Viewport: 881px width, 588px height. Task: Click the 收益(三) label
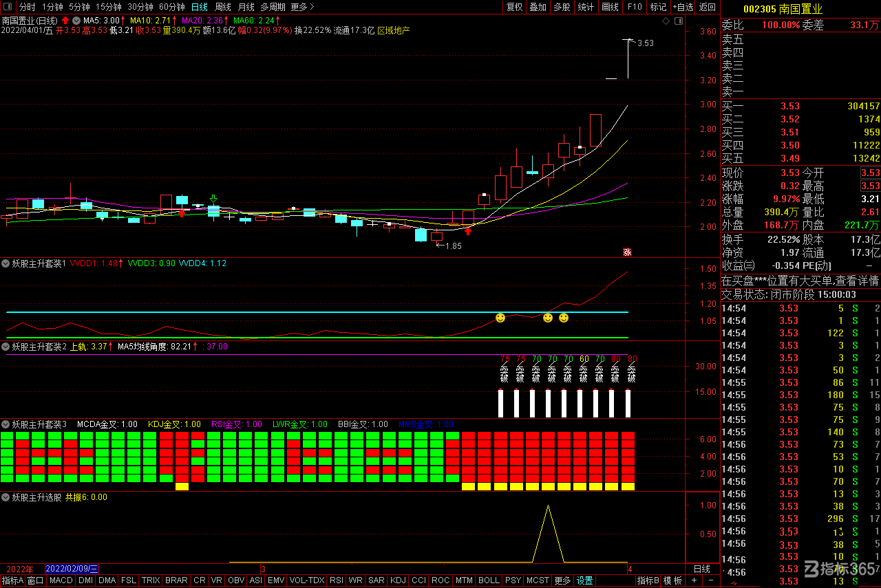pos(739,265)
